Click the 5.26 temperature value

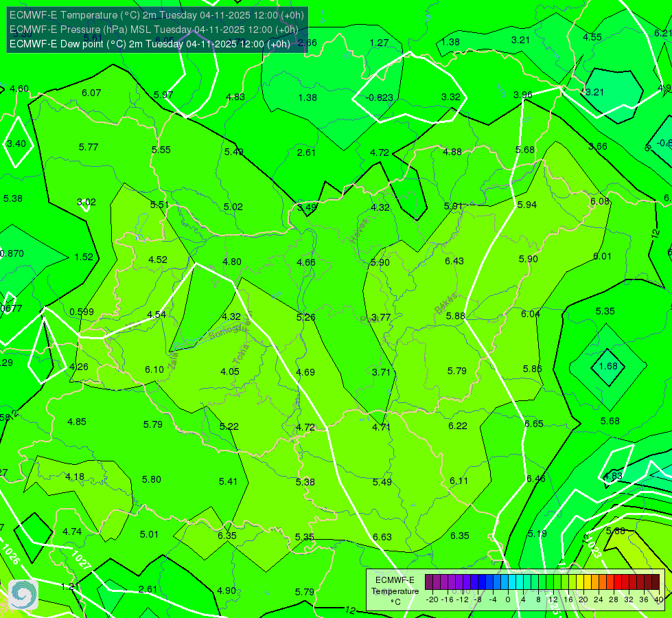306,317
